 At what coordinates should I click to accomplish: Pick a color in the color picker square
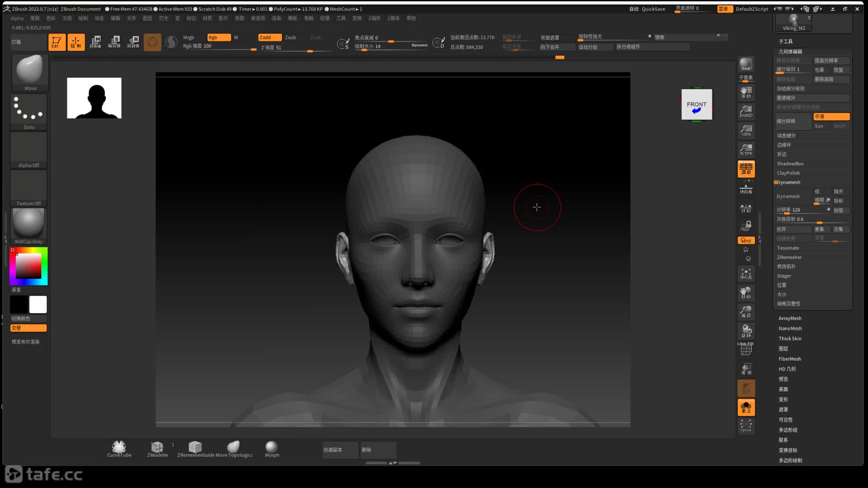coord(28,266)
